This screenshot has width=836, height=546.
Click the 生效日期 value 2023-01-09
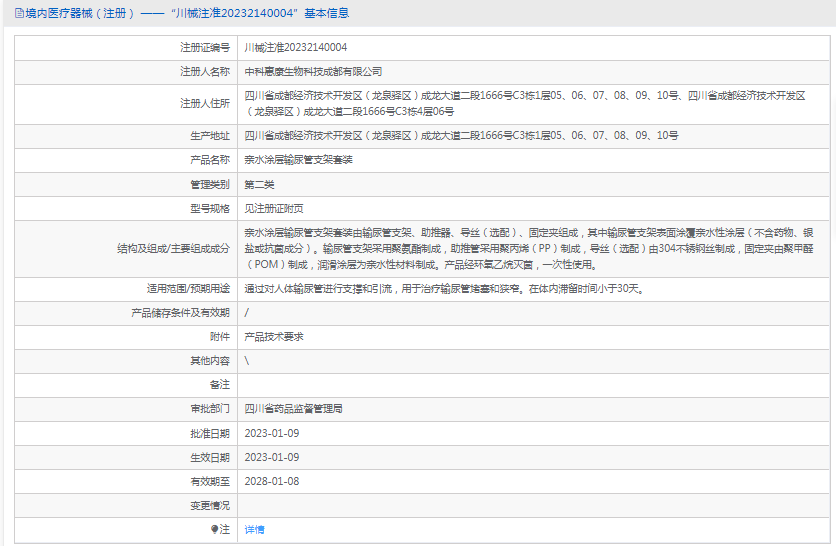pos(272,457)
